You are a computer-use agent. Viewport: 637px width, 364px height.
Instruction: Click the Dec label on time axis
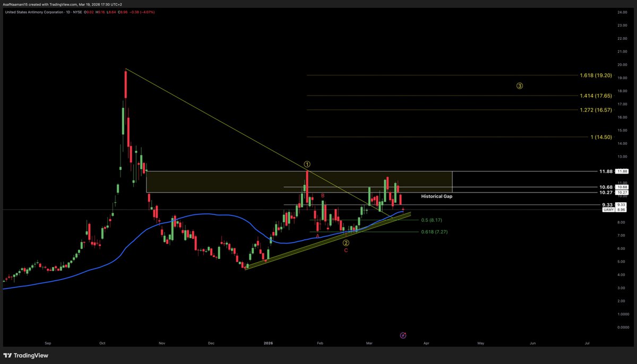point(211,343)
